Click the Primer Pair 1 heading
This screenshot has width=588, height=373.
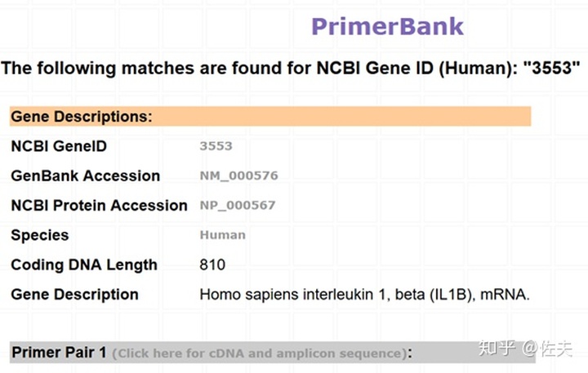tap(59, 353)
